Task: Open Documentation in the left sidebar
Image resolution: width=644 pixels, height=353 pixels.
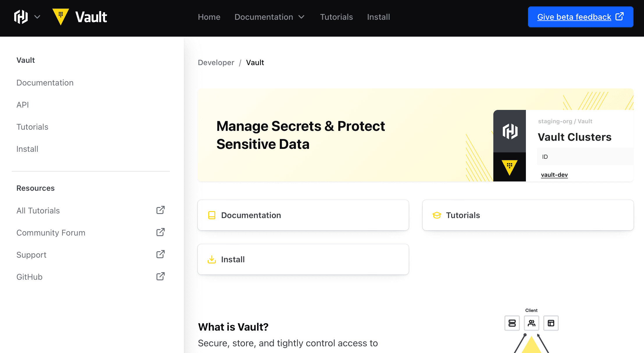Action: 45,83
